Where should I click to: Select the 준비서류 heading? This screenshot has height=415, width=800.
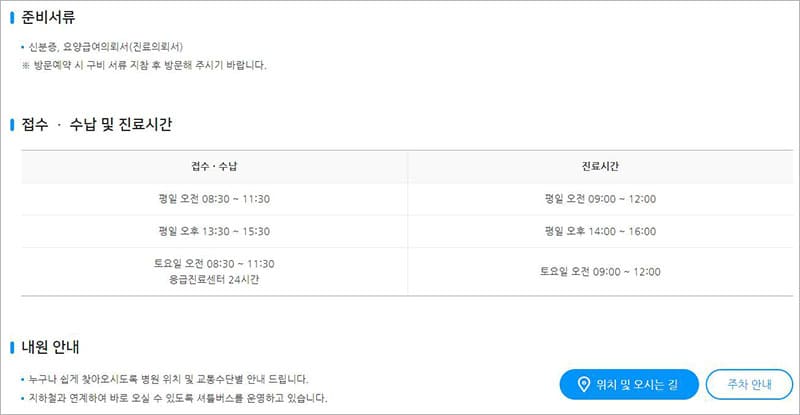(x=47, y=17)
